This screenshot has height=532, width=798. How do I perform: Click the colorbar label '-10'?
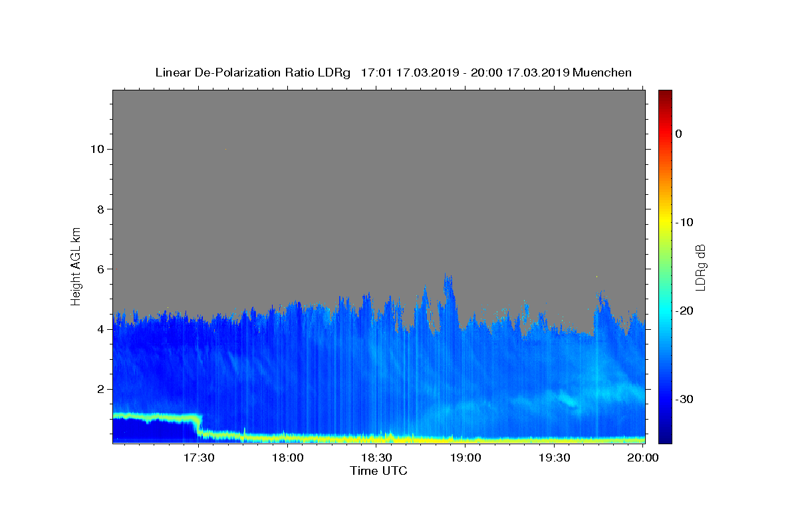point(686,222)
